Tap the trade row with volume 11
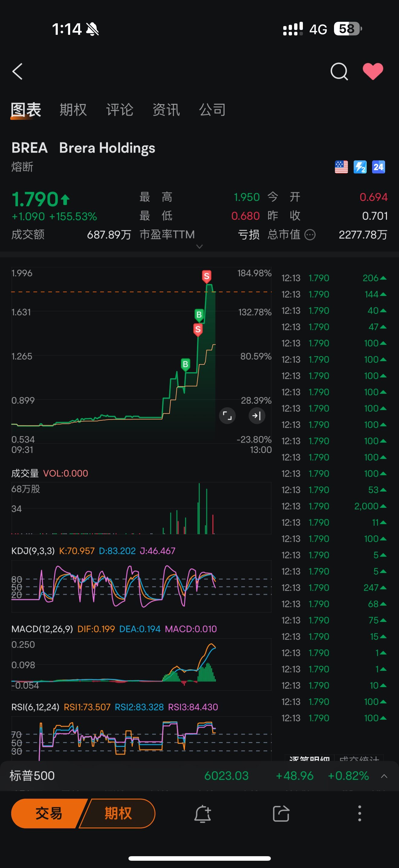 click(x=334, y=522)
